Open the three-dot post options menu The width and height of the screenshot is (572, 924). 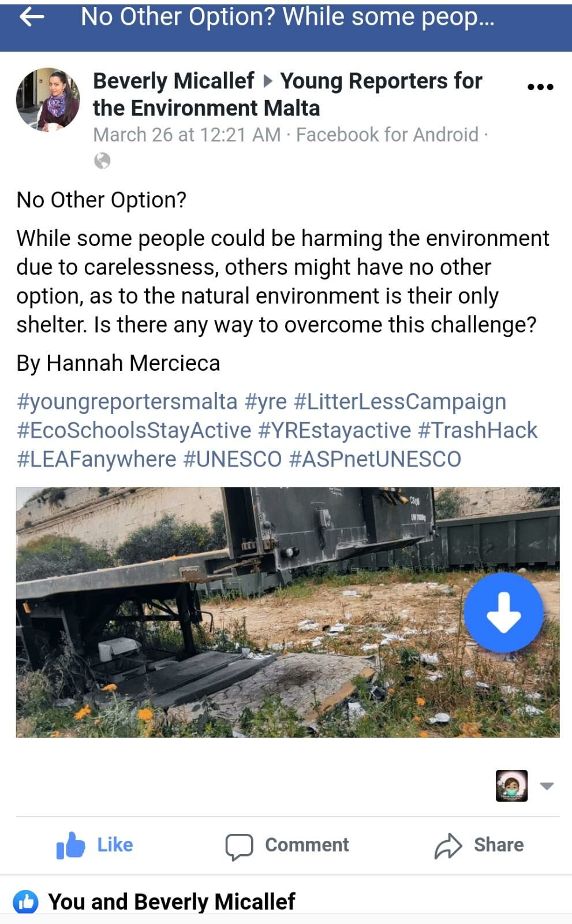[540, 87]
